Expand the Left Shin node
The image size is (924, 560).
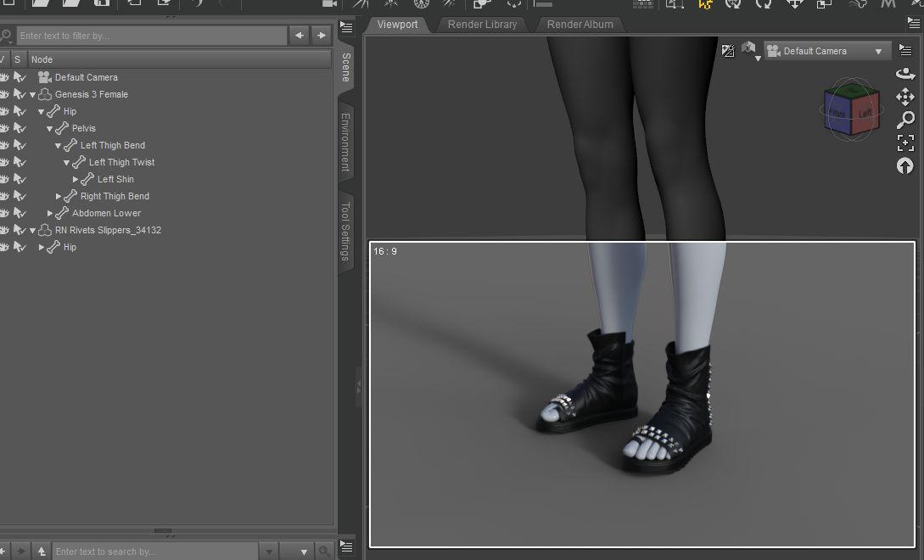[75, 179]
